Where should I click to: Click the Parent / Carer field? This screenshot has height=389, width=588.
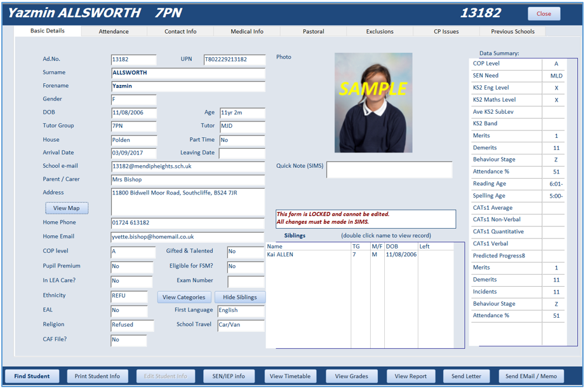[x=188, y=181]
